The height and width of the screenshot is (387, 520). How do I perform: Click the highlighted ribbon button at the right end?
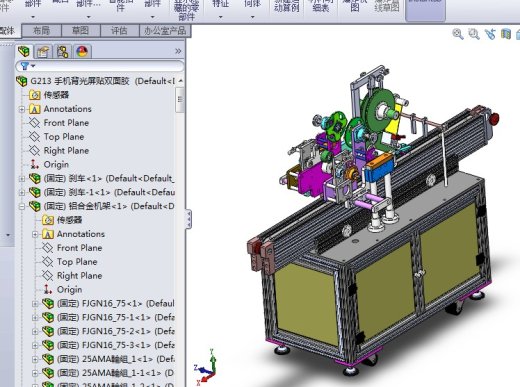tap(425, 10)
